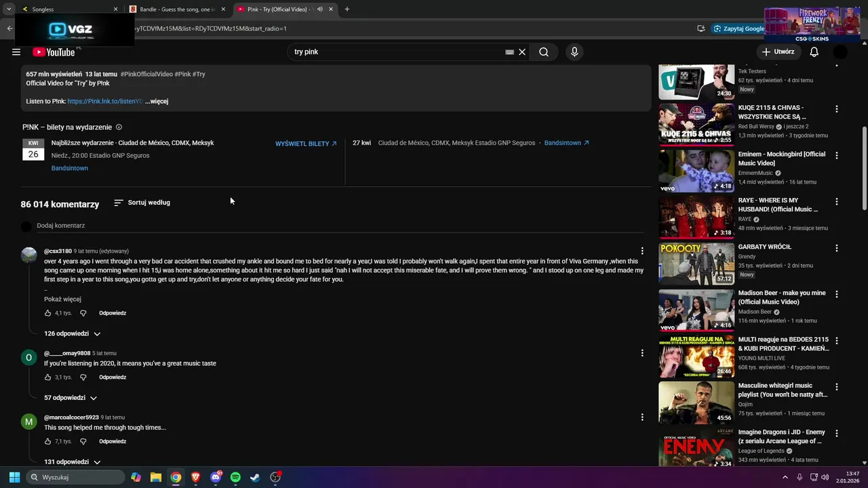Screen dimensions: 868x488
Task: Click WYŚWIETL BILETY link
Action: pyautogui.click(x=306, y=144)
